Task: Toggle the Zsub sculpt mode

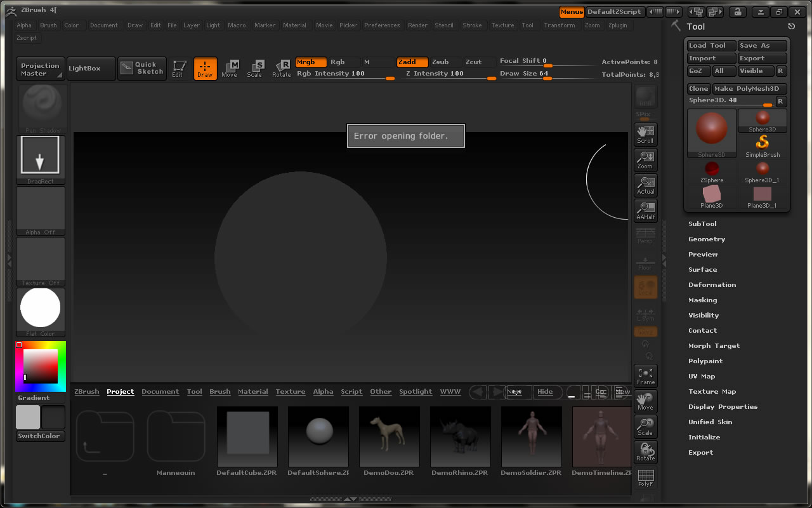Action: 440,62
